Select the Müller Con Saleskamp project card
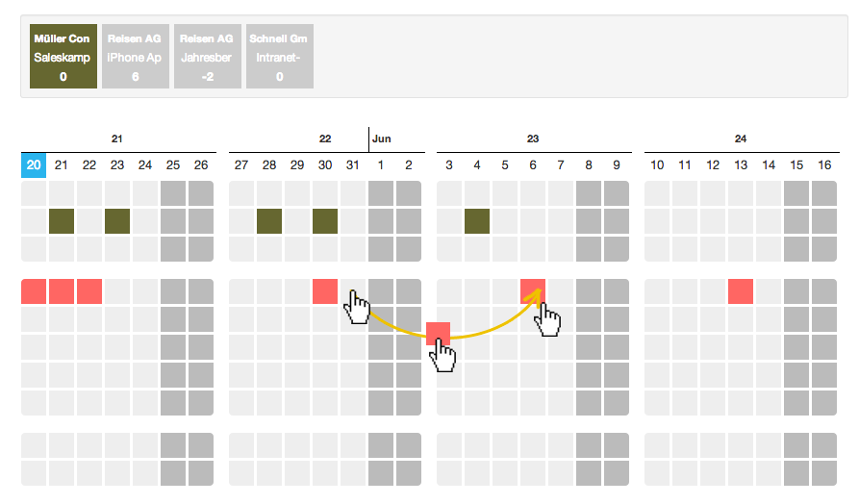 click(x=63, y=57)
